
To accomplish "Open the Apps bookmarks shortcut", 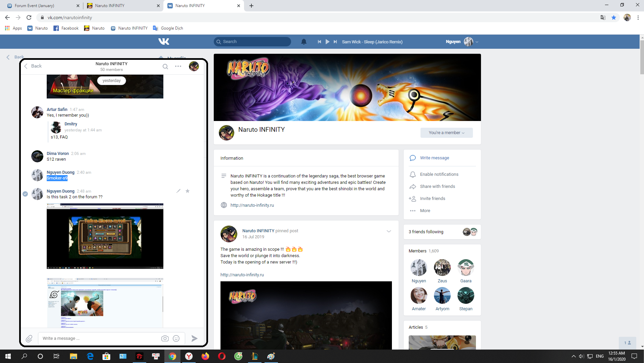I will [x=13, y=28].
